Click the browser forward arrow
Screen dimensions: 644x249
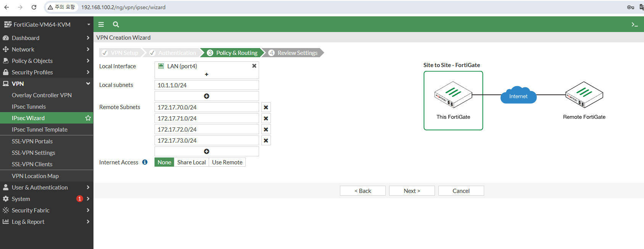point(20,7)
